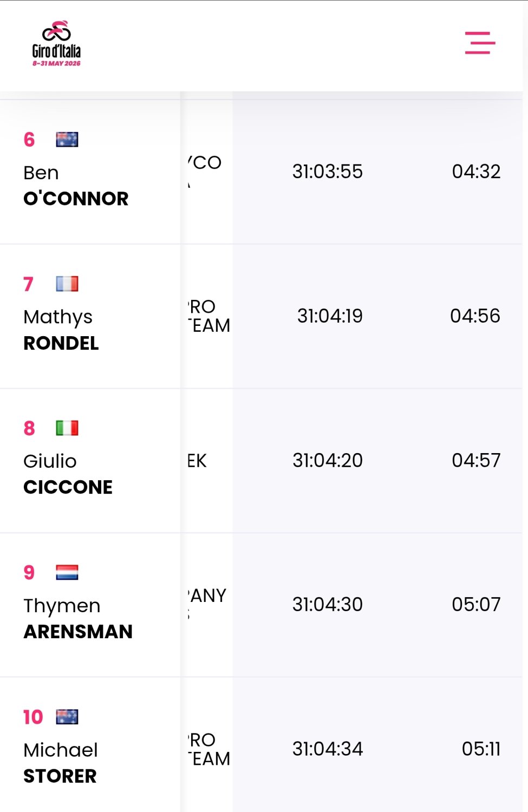This screenshot has height=812, width=528.
Task: Open rider Ben O'CONNOR's profile
Action: click(x=76, y=186)
